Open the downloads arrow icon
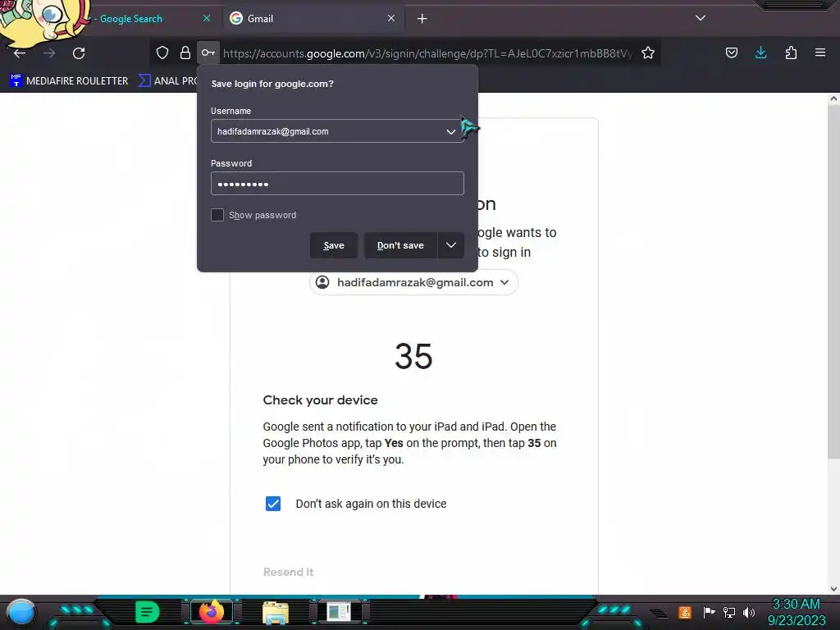 coord(760,52)
